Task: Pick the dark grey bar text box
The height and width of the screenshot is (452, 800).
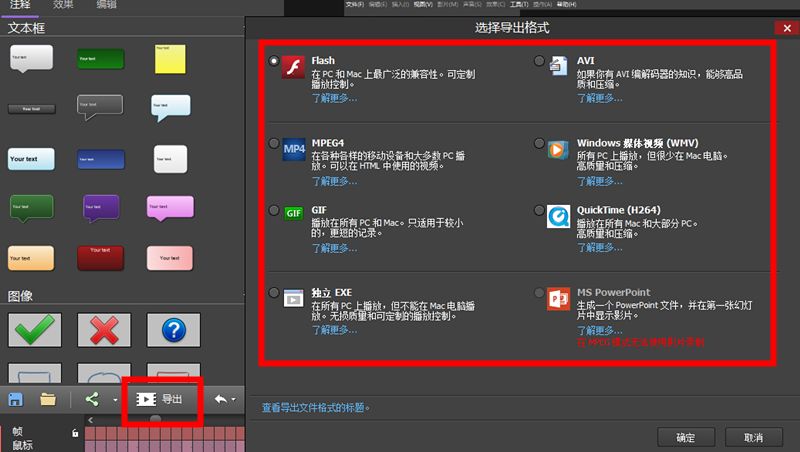Action: (x=32, y=109)
